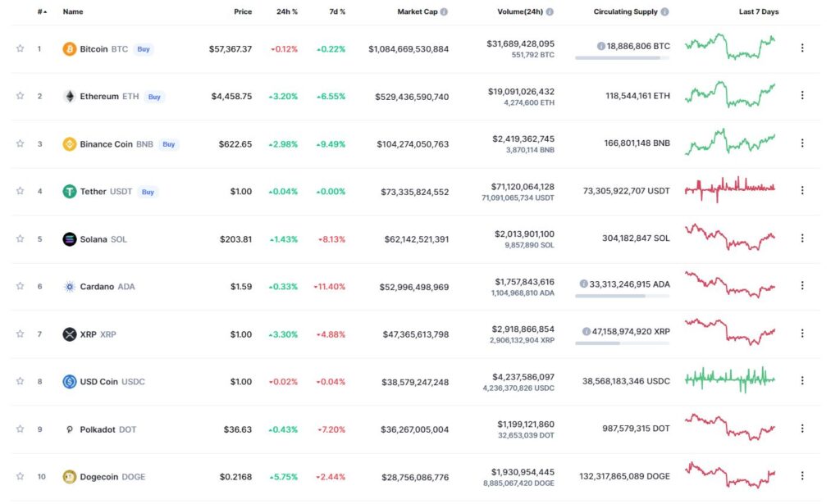Click the info icon beside Circulating Supply header

(664, 11)
